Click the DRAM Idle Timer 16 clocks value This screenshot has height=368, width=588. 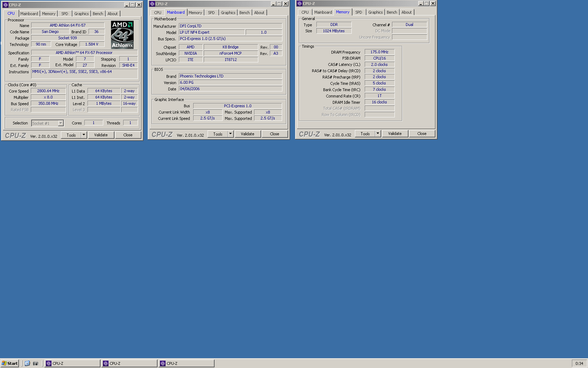pos(379,102)
